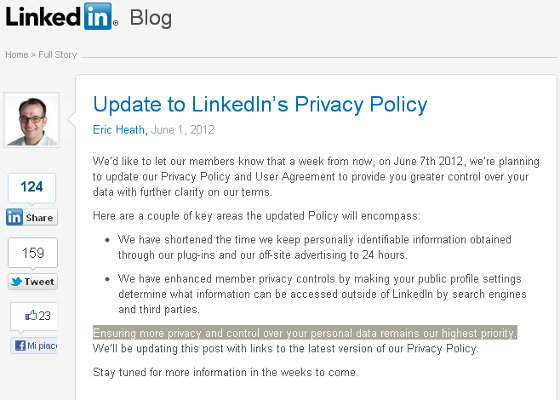Click the Twitter bird icon
Image resolution: width=560 pixels, height=400 pixels.
pos(16,282)
